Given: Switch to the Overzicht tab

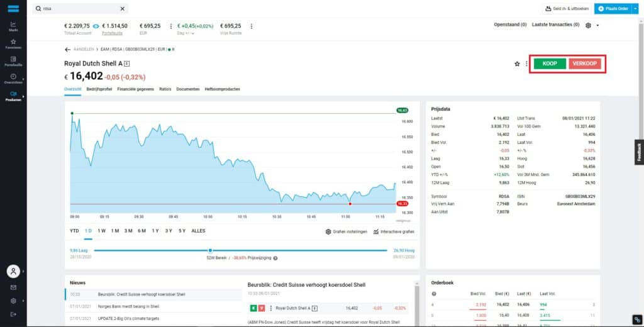Looking at the screenshot, I should [73, 89].
